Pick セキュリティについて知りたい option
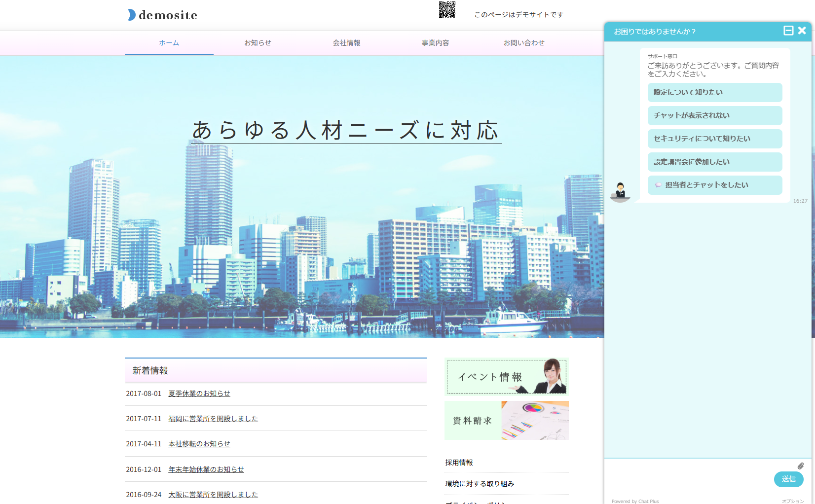The image size is (815, 504). (714, 139)
